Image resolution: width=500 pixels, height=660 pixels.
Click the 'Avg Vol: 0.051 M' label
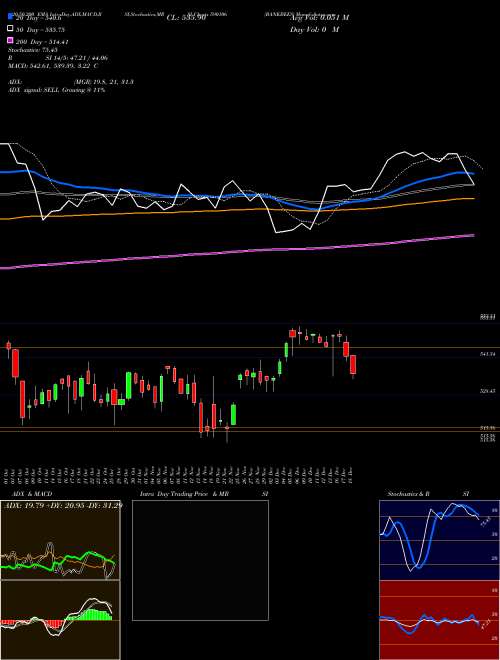click(319, 18)
